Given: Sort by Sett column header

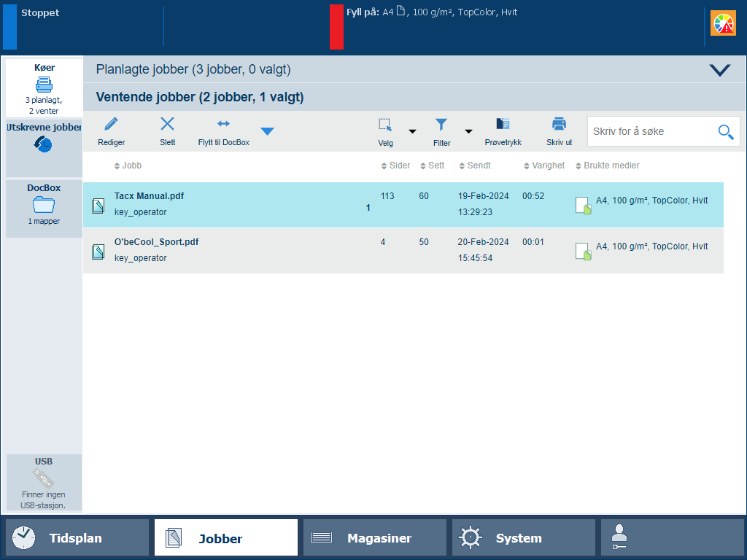Looking at the screenshot, I should coord(432,166).
